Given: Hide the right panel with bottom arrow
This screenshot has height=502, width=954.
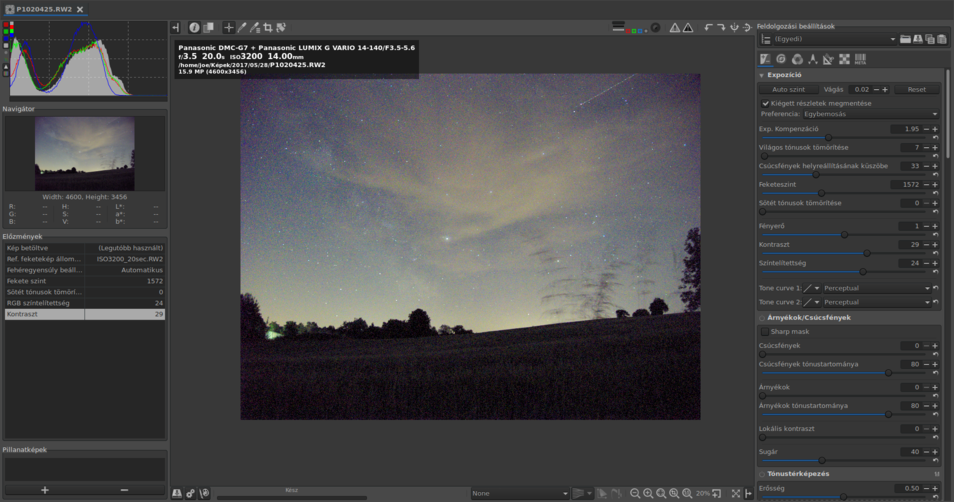Looking at the screenshot, I should (749, 493).
